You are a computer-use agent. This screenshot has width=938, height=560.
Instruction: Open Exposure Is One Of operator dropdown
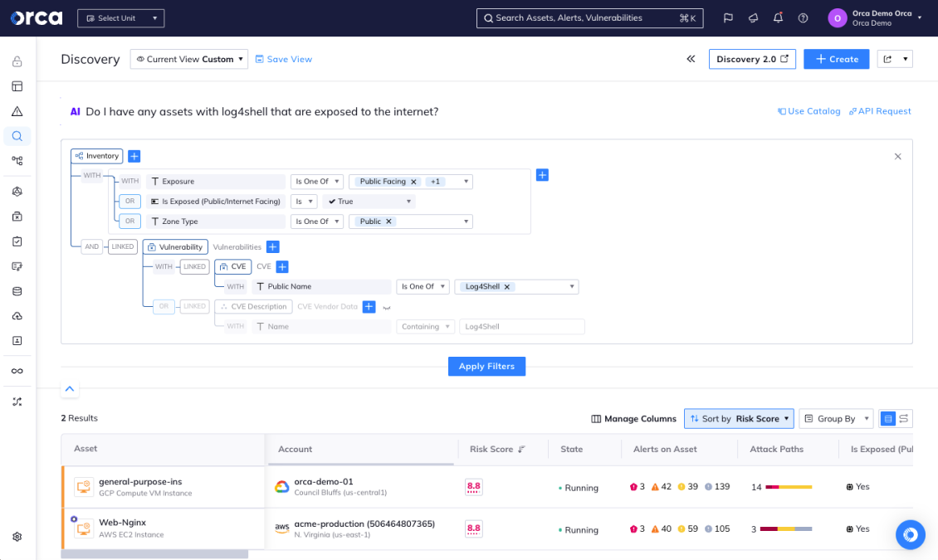click(x=317, y=182)
